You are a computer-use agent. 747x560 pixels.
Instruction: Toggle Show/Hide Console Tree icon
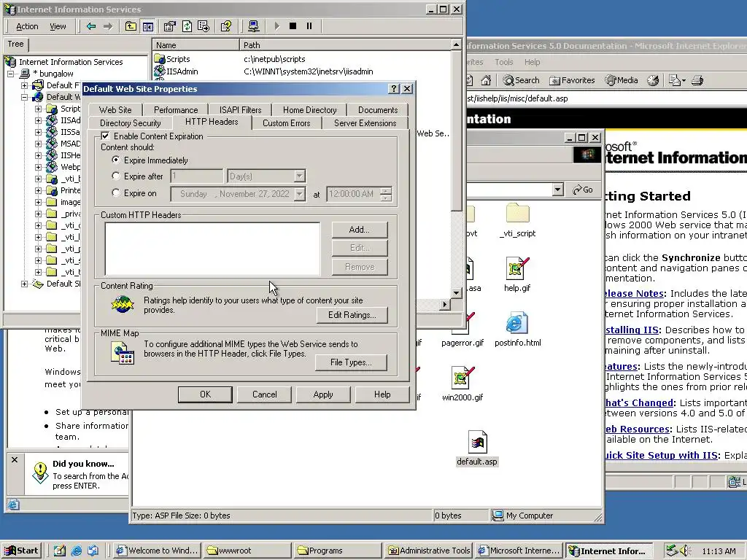click(x=147, y=26)
